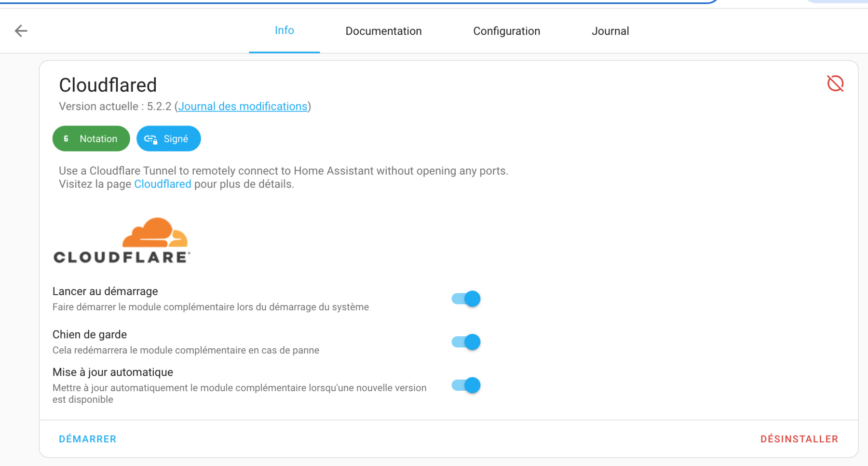Click the orange cloud graphic above CLOUDFLARE text
The height and width of the screenshot is (466, 868).
point(154,232)
